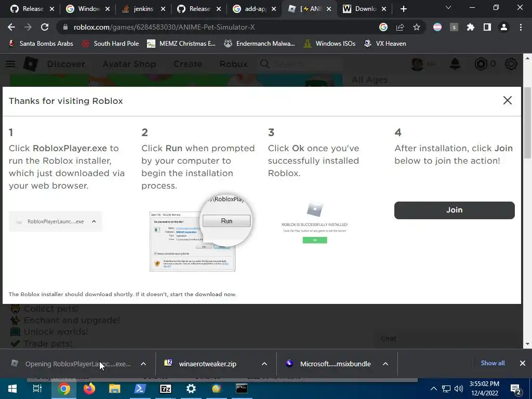
Task: Toggle the Chrome side panel
Action: tap(487, 27)
